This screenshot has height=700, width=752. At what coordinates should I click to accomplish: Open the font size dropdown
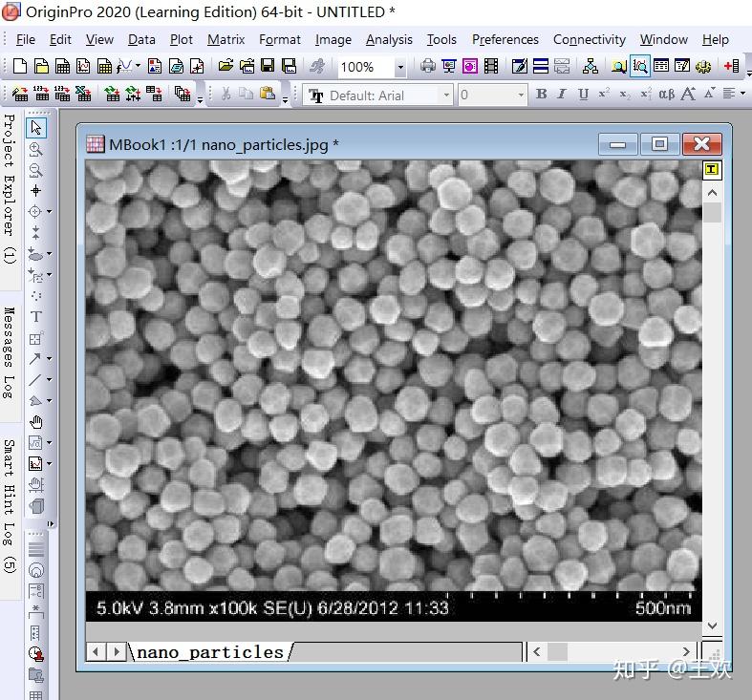click(x=521, y=95)
